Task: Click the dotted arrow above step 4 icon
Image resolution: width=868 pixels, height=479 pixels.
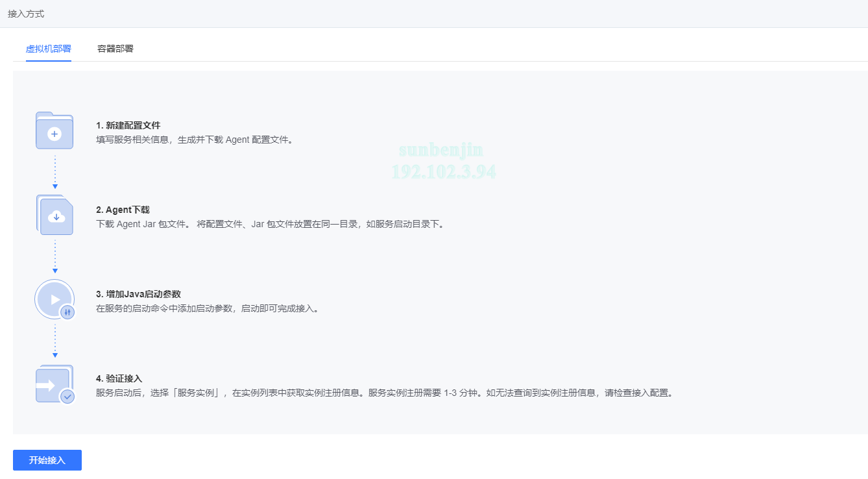Action: coord(55,341)
